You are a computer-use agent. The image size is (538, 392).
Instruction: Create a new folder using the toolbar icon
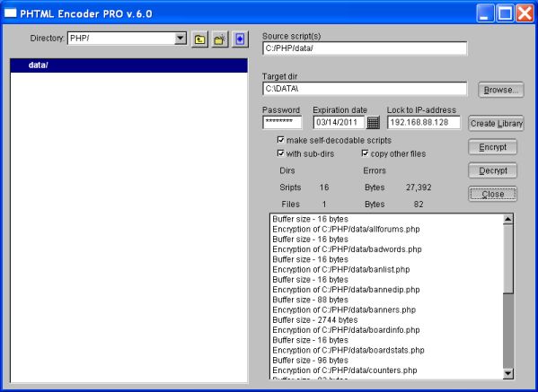coord(220,39)
